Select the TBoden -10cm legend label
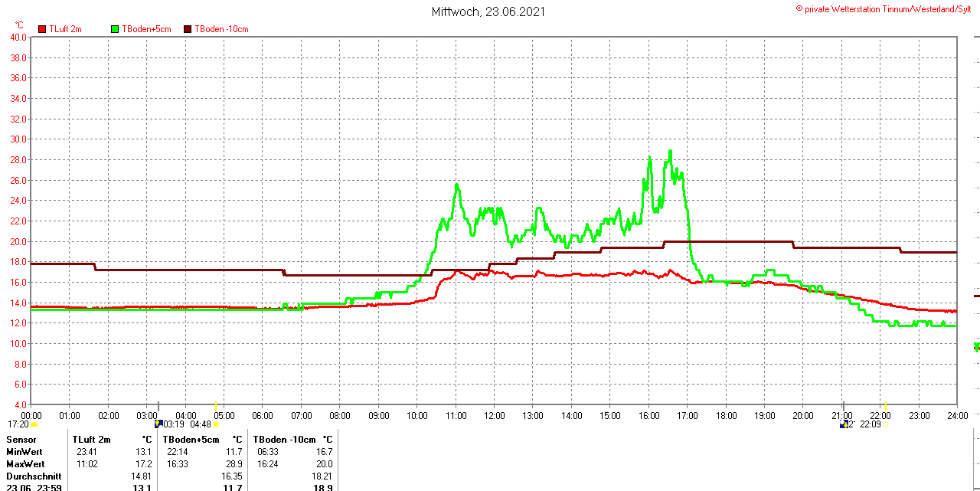This screenshot has height=491, width=980. [x=221, y=29]
